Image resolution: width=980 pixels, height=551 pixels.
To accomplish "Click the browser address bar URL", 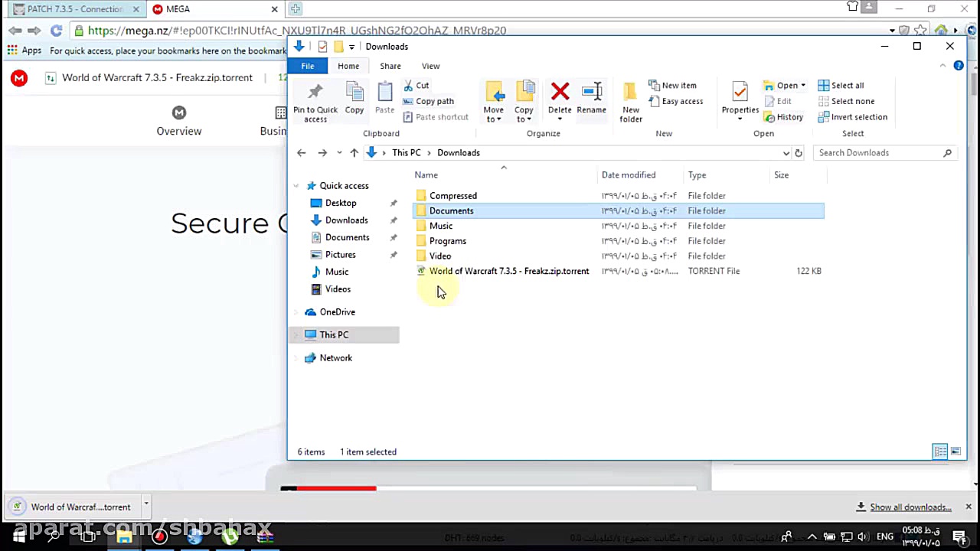I will (297, 31).
